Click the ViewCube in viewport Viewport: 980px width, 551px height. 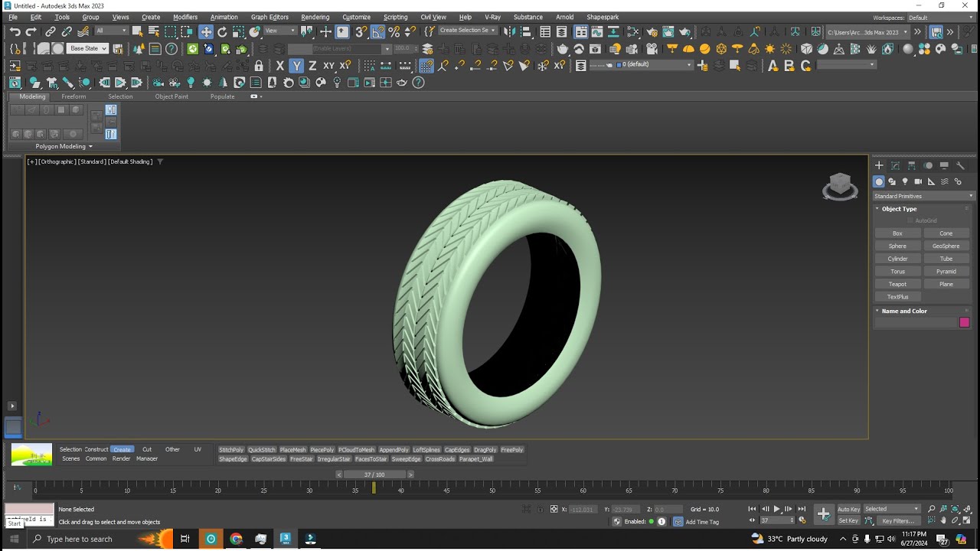click(x=840, y=186)
